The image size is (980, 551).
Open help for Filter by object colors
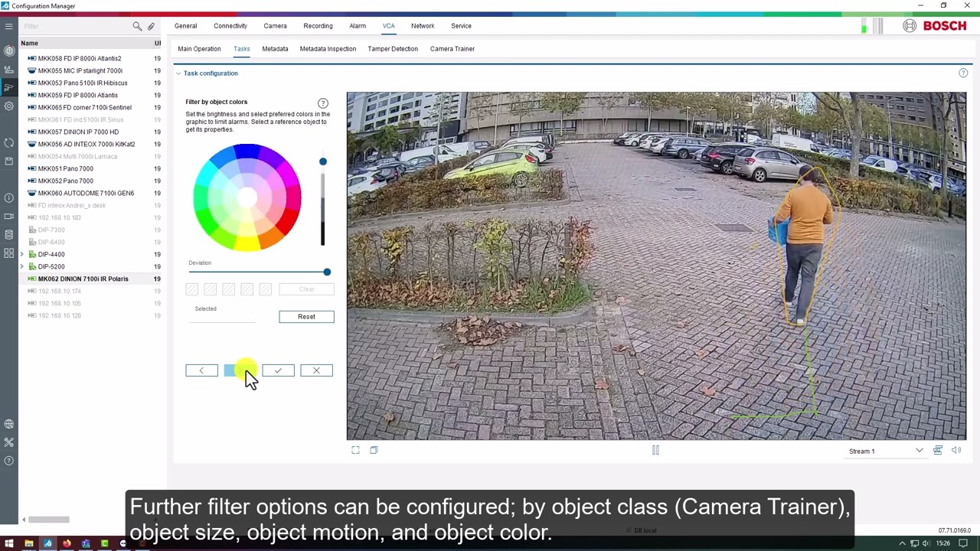coord(323,103)
